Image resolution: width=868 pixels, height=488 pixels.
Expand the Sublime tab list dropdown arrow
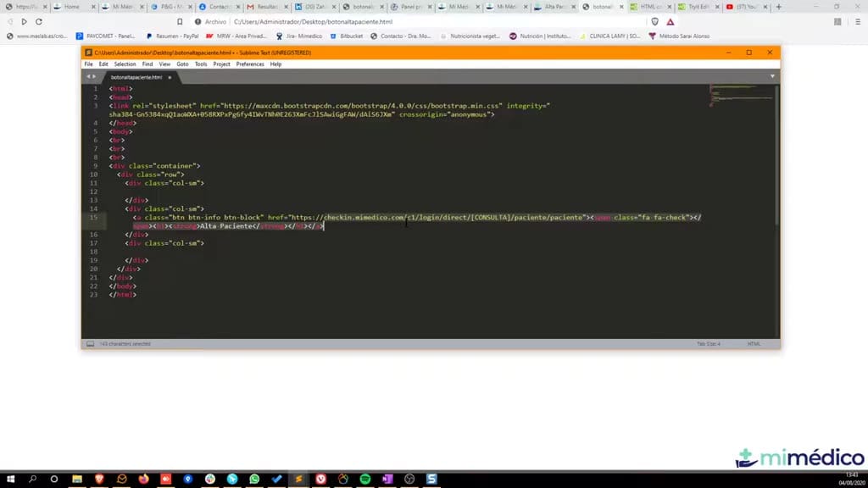pos(772,76)
